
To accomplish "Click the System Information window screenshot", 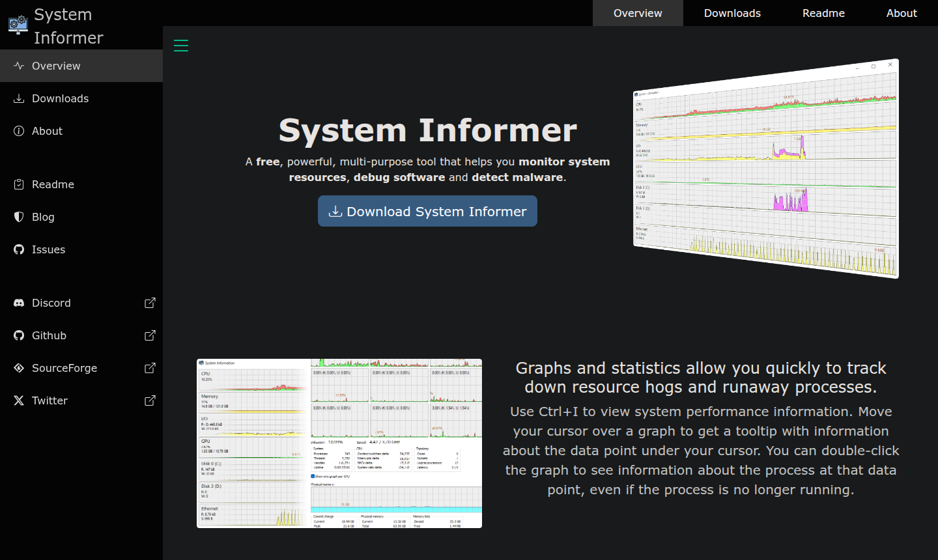I will point(339,443).
